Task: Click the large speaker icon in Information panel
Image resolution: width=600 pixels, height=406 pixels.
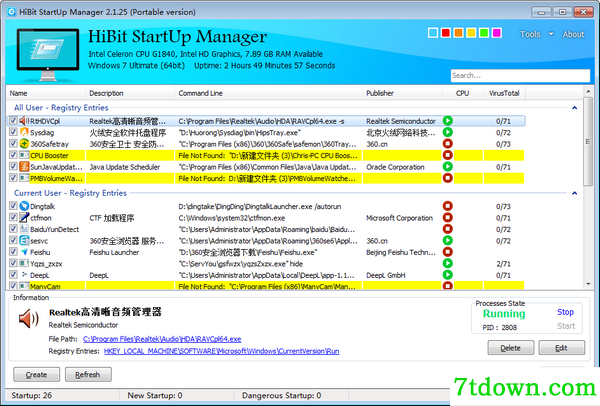Action: tap(29, 319)
